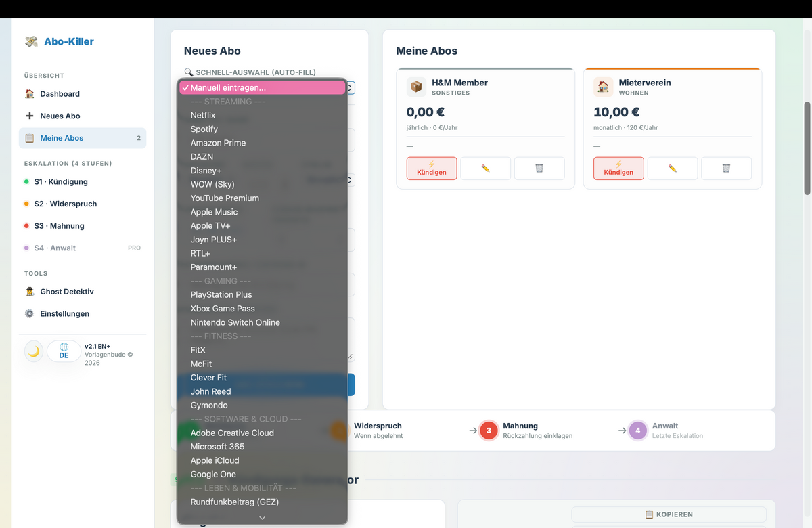
Task: Click the 10,00 € price value
Action: point(616,112)
